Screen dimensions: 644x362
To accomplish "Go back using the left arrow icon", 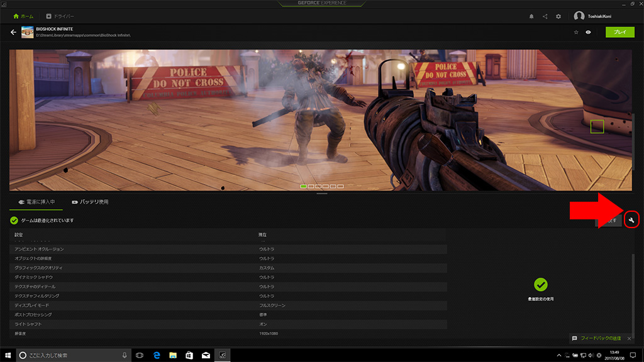I will [x=13, y=32].
